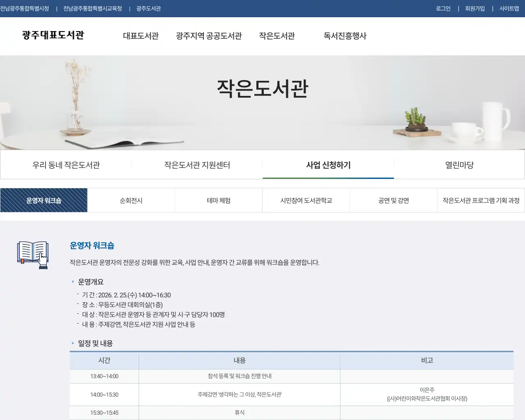Click the blue 운영자 워크숍 heading
This screenshot has width=525, height=420.
[x=92, y=246]
